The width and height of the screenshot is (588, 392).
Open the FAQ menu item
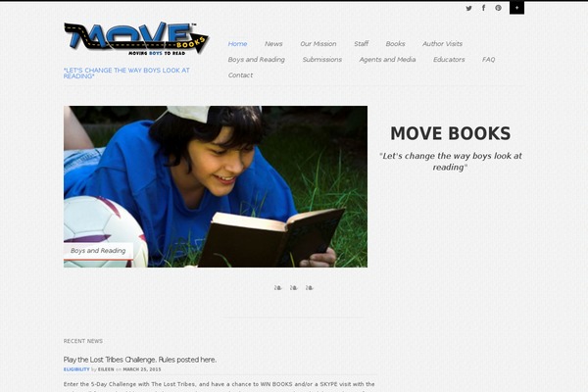pyautogui.click(x=488, y=59)
